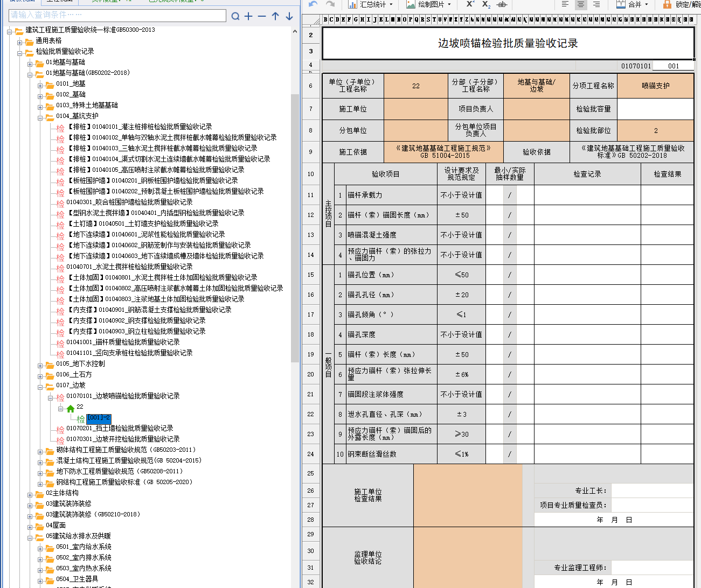The image size is (701, 588).
Task: Click the down arrow icon beside search
Action: 289,16
